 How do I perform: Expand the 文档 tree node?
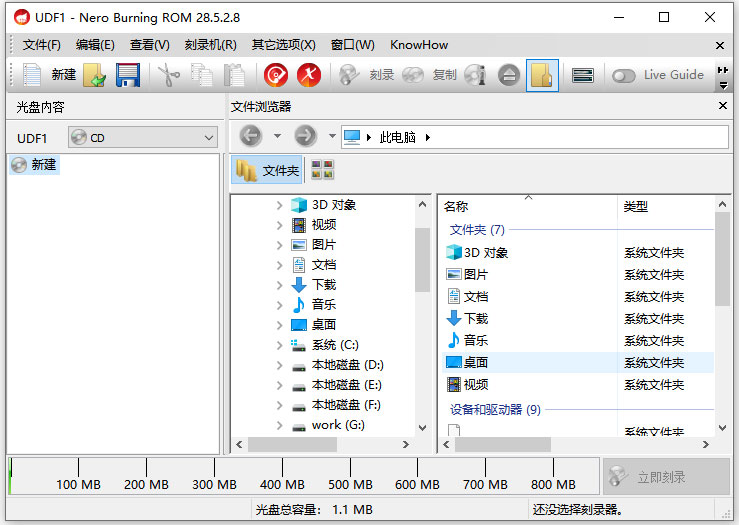point(279,265)
